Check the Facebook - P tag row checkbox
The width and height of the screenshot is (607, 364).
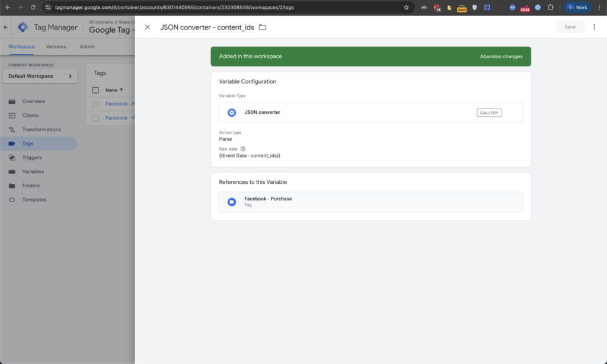pyautogui.click(x=95, y=104)
